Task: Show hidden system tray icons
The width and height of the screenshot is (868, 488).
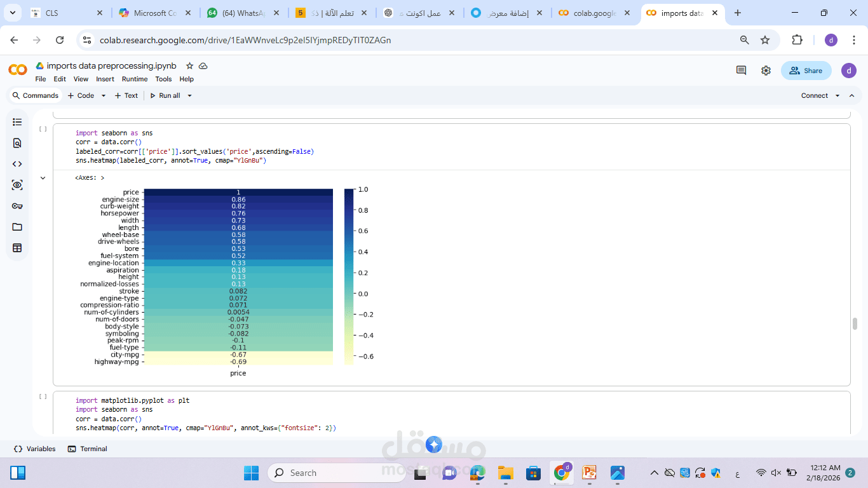Action: click(x=654, y=473)
